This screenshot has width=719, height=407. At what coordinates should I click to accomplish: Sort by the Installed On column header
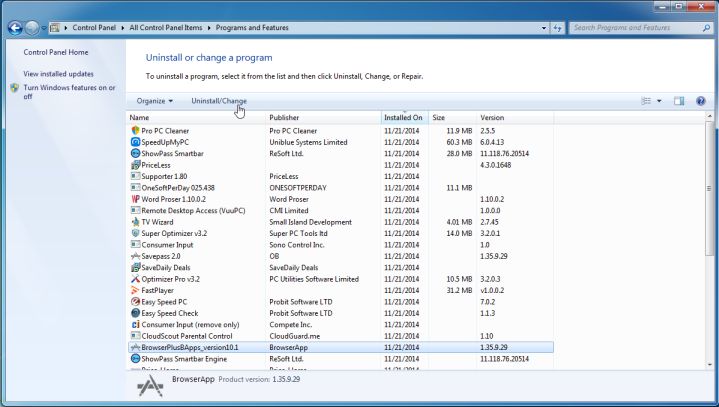click(x=404, y=118)
